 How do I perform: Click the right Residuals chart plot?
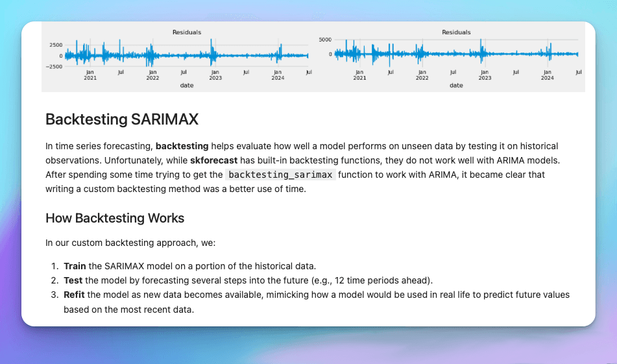[456, 53]
